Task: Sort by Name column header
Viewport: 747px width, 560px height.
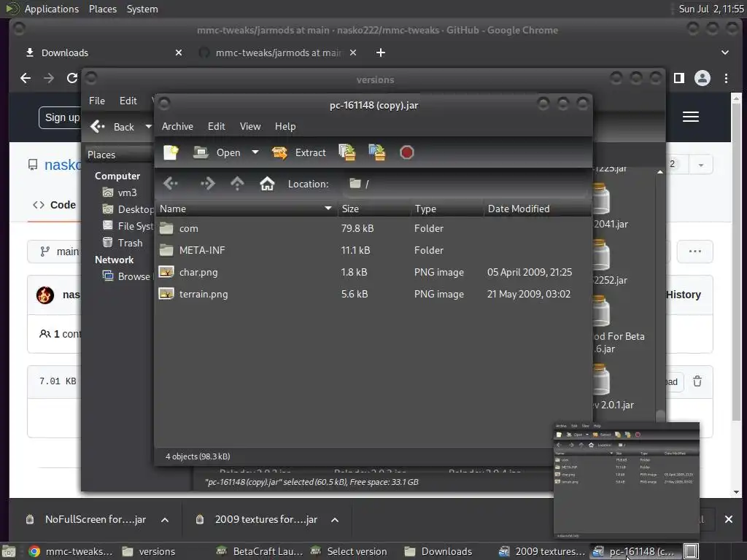Action: click(247, 209)
